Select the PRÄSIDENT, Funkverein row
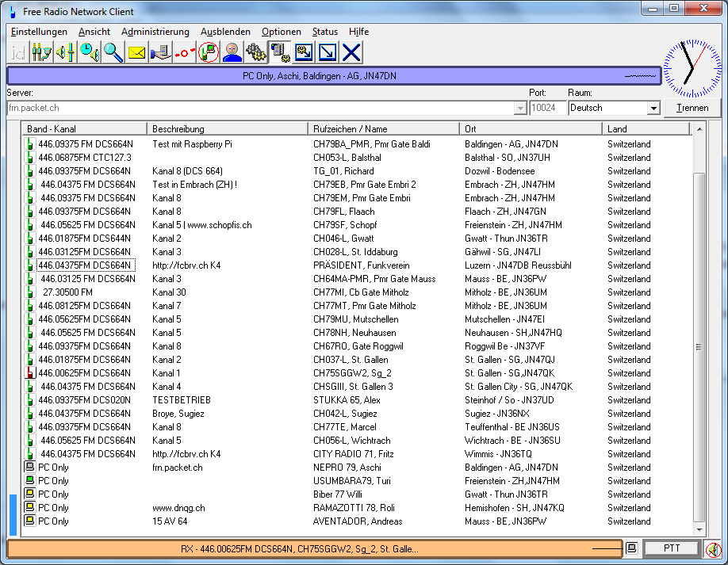728x565 pixels. 357,265
